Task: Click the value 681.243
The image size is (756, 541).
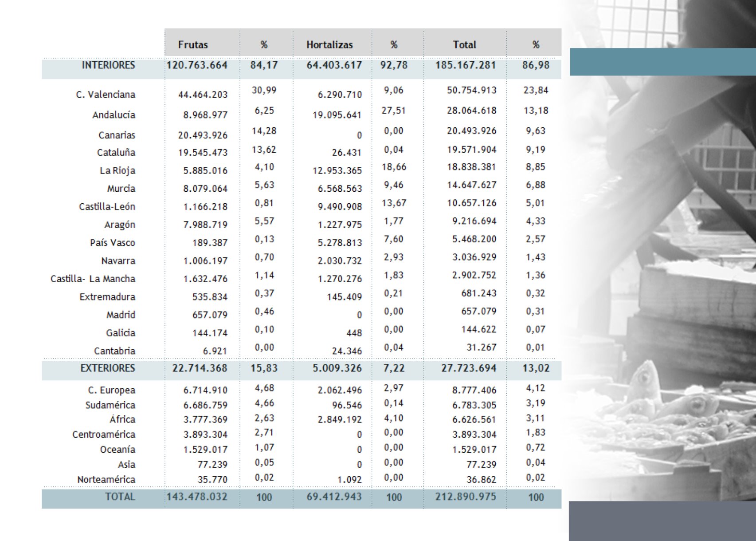Action: point(478,293)
